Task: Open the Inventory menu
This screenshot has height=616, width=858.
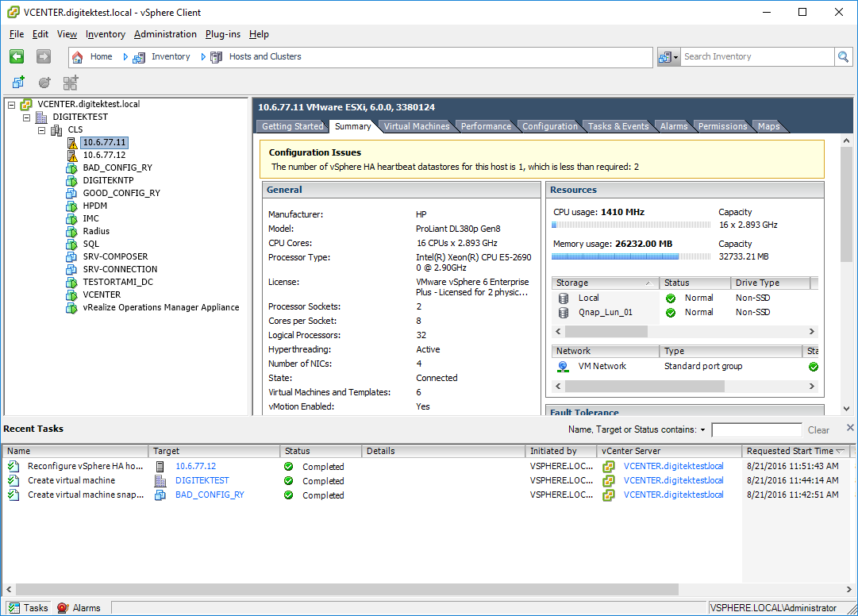Action: [x=105, y=34]
